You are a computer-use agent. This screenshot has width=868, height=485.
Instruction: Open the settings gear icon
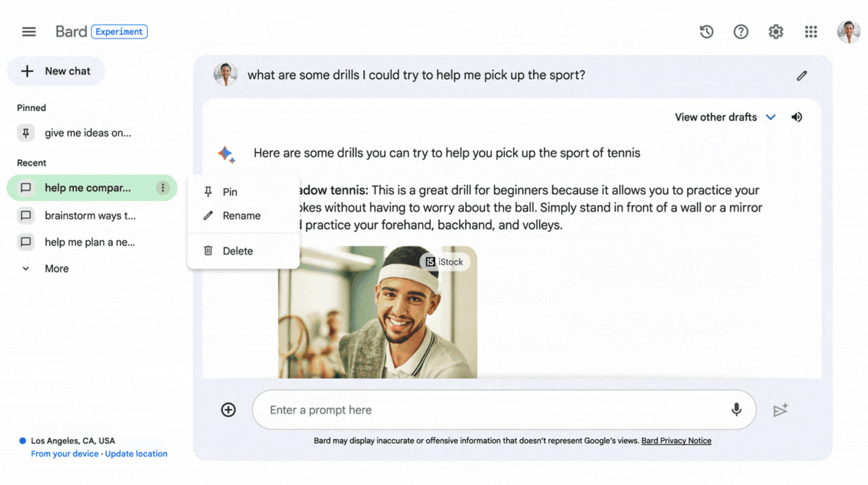tap(776, 32)
